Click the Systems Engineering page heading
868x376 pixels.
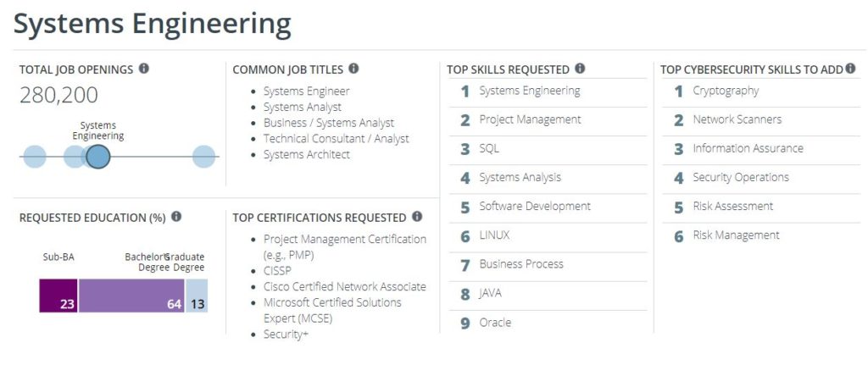pos(153,24)
